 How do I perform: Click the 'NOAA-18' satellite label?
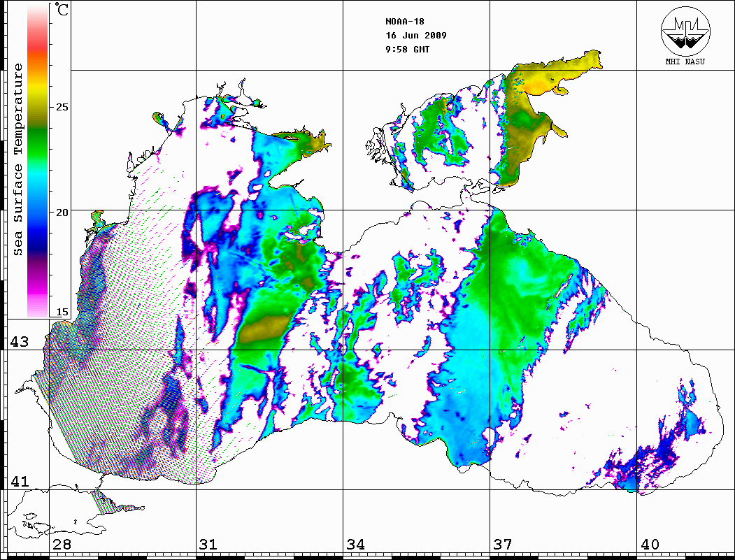click(404, 22)
